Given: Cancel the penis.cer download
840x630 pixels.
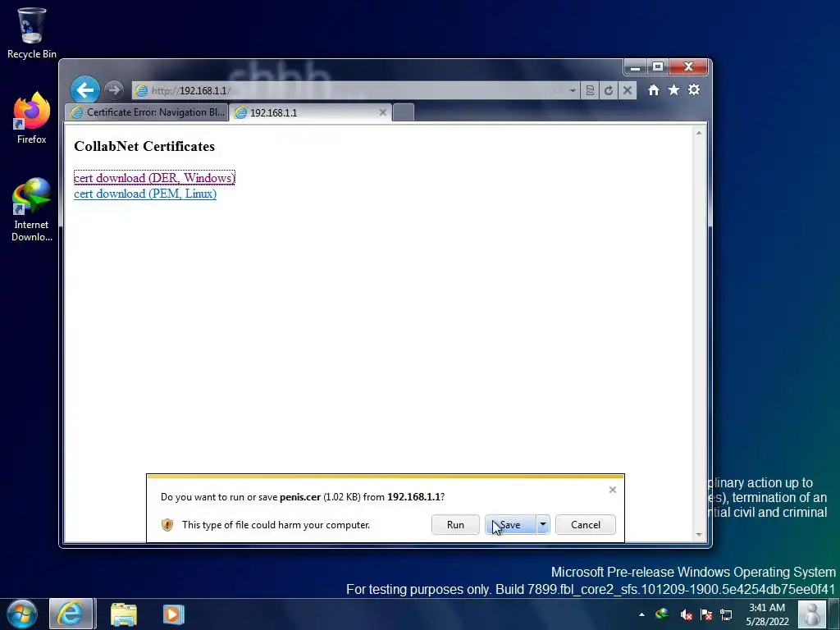Looking at the screenshot, I should point(586,524).
